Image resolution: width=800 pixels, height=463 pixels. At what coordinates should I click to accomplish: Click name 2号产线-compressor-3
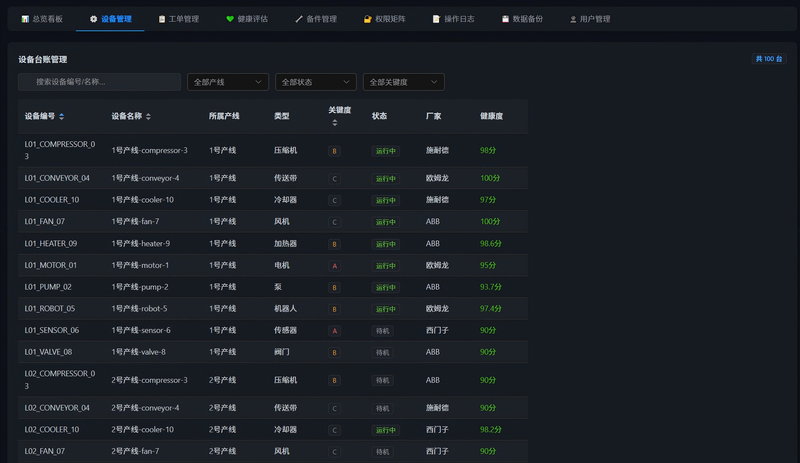tap(149, 380)
